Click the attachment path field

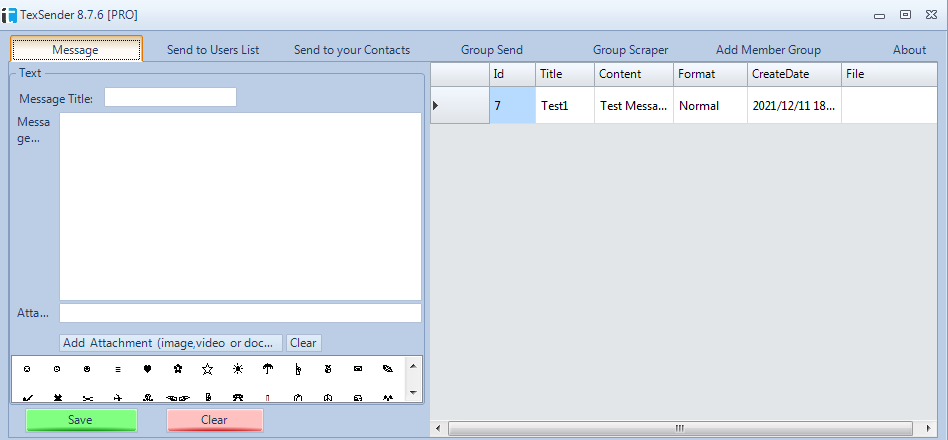tap(240, 313)
